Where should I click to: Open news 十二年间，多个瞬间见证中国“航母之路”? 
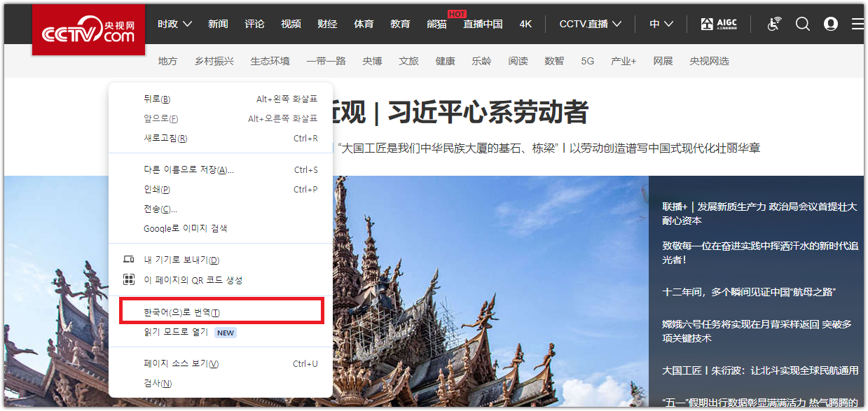(750, 291)
